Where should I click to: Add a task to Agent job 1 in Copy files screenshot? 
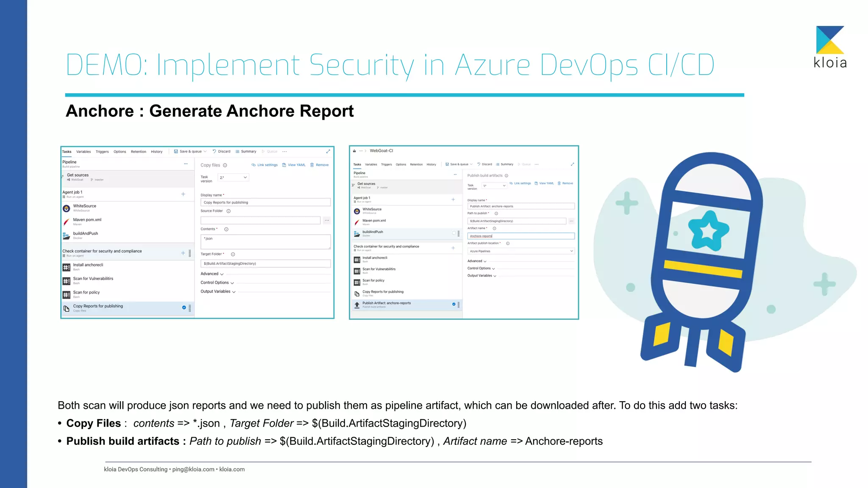(x=183, y=194)
